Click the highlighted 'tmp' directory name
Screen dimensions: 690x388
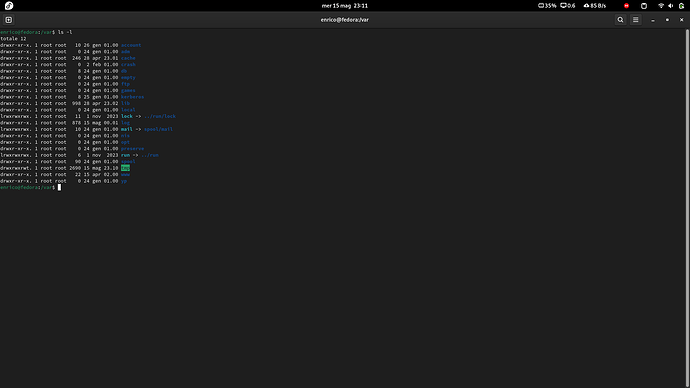coord(125,168)
